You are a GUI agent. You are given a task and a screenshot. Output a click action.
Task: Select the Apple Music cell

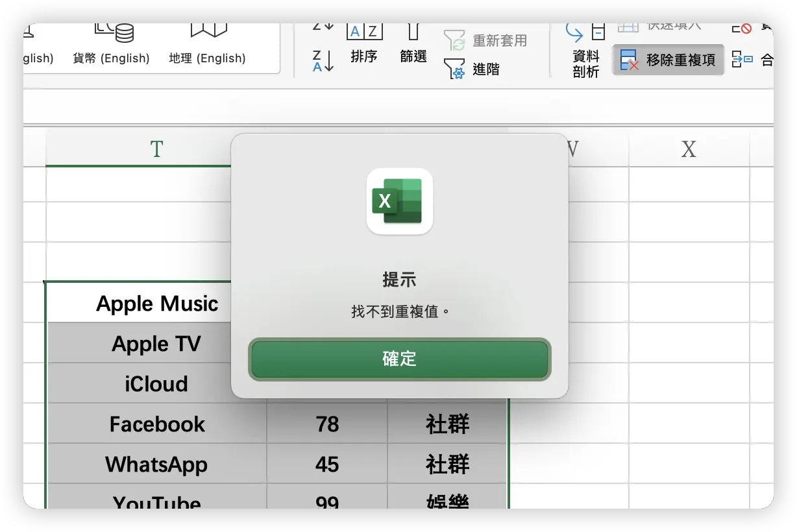[157, 303]
